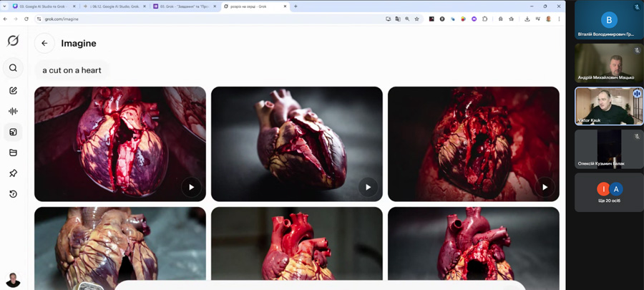Viewport: 644px width, 290px height.
Task: Start a new chat via compose icon
Action: (x=13, y=91)
